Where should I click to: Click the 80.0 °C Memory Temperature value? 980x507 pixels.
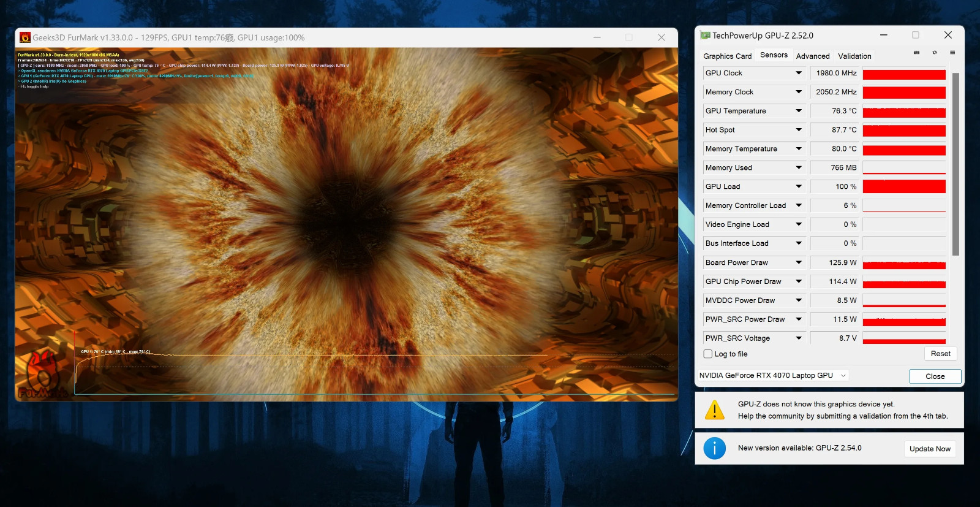coord(835,149)
